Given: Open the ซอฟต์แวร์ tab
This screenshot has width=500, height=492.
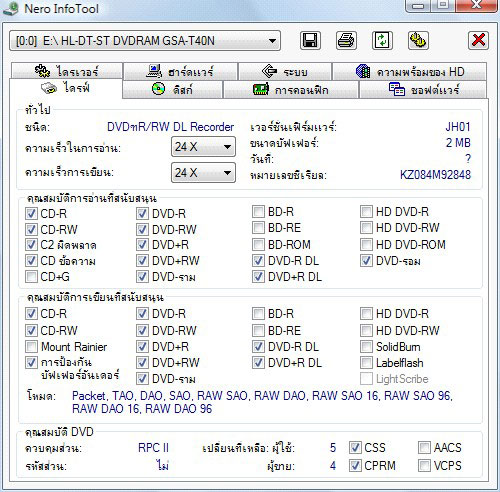Looking at the screenshot, I should 423,89.
